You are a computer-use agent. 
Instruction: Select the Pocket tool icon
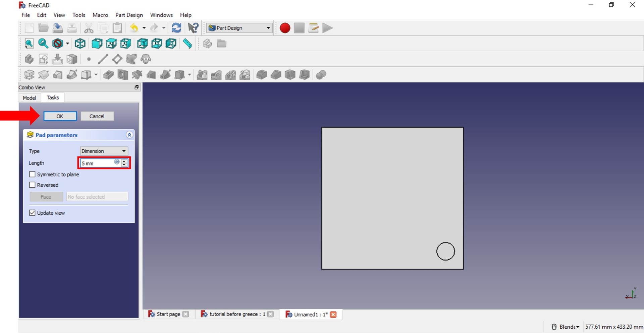108,74
